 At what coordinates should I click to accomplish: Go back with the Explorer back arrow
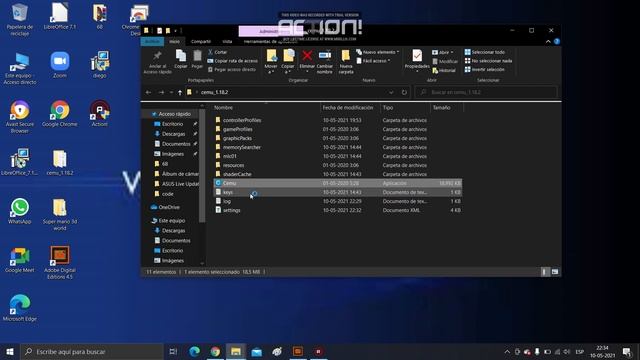pyautogui.click(x=149, y=93)
